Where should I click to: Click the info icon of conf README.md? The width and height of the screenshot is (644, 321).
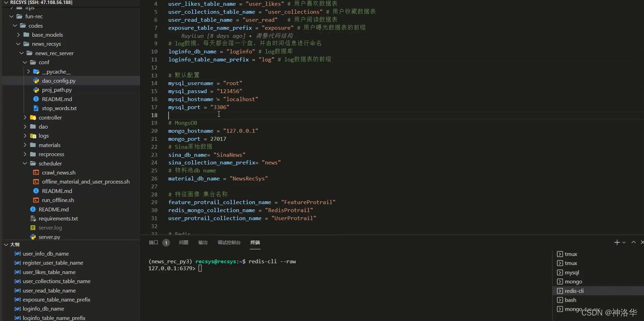pyautogui.click(x=36, y=99)
